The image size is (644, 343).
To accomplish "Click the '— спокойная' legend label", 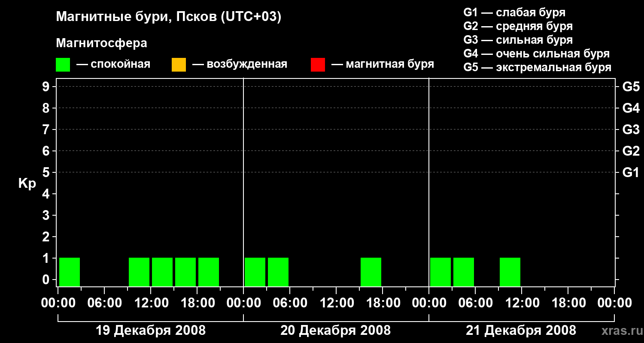I will point(113,65).
